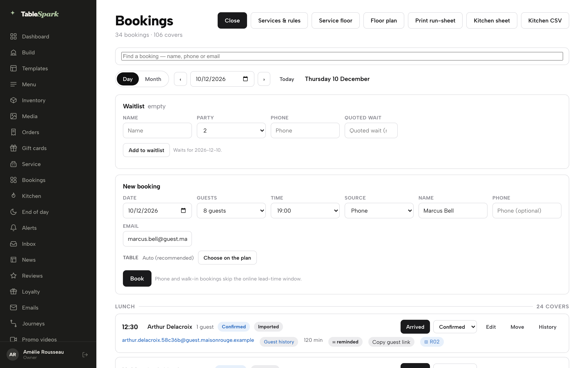This screenshot has height=368, width=588.
Task: Open Service in the sidebar
Action: (x=31, y=164)
